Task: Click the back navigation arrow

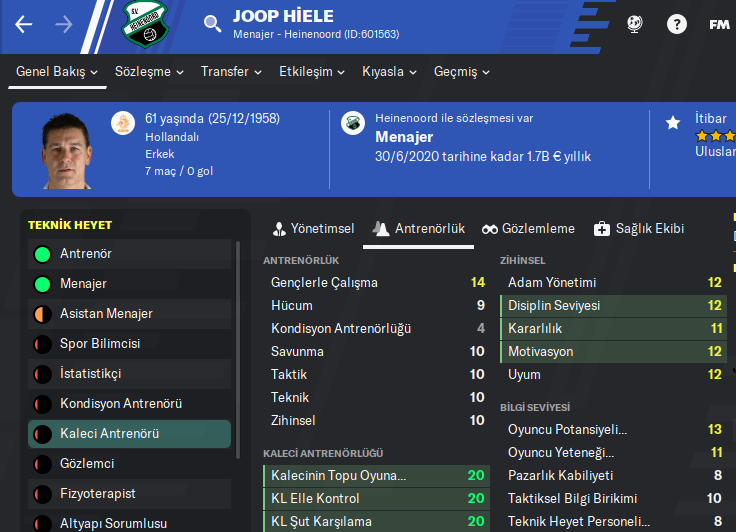Action: [24, 25]
